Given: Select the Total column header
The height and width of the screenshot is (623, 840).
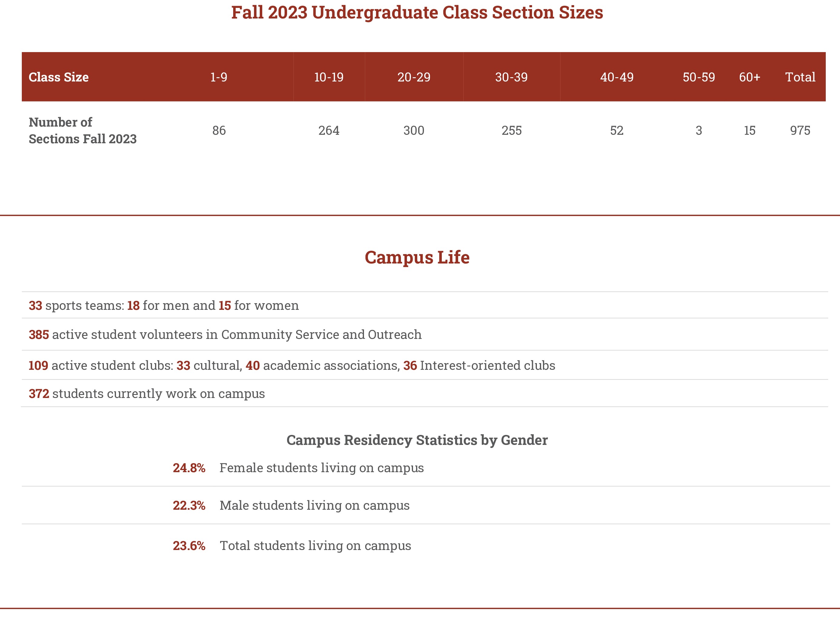Looking at the screenshot, I should (800, 77).
